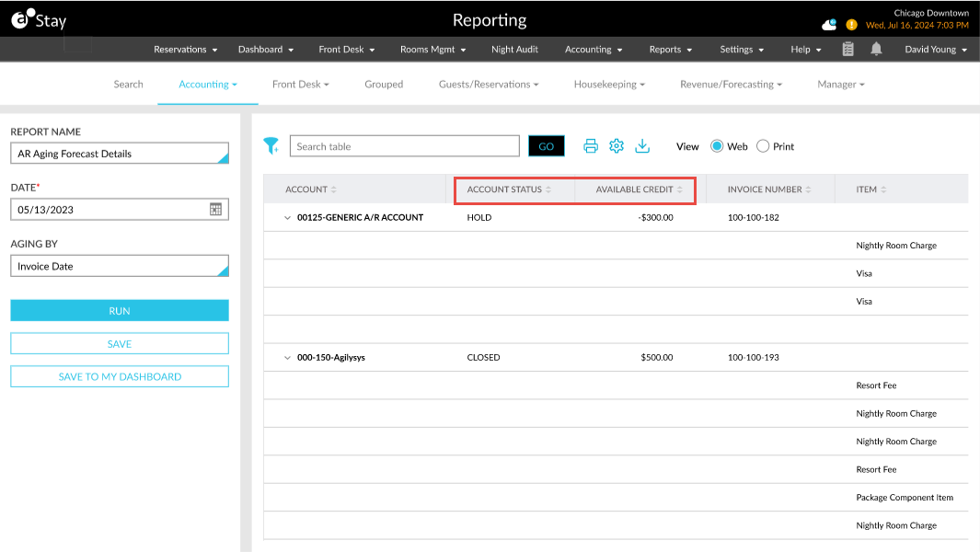The image size is (980, 552).
Task: Click the RUN button
Action: [x=120, y=311]
